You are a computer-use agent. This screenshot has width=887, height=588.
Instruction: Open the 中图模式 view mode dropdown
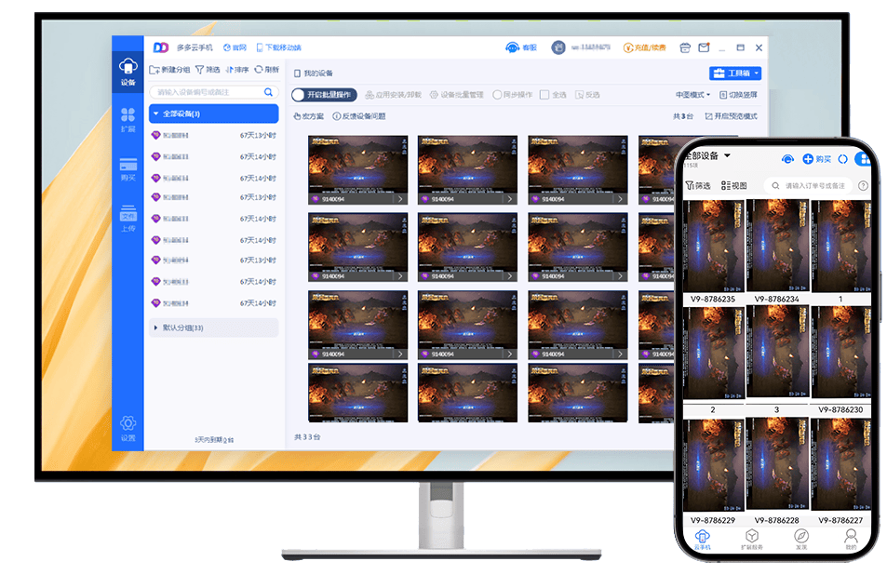[692, 95]
